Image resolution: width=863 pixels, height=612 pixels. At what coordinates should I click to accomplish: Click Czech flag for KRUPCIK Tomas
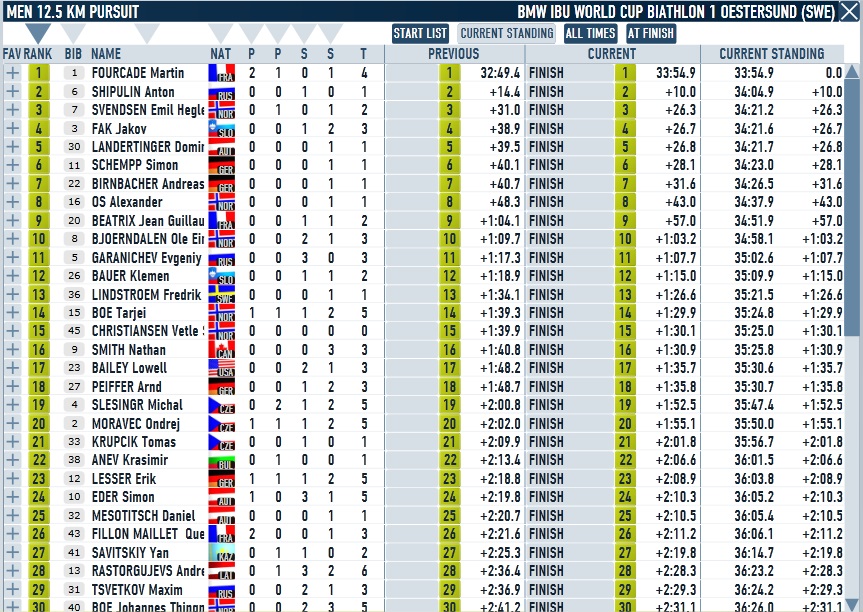click(222, 442)
